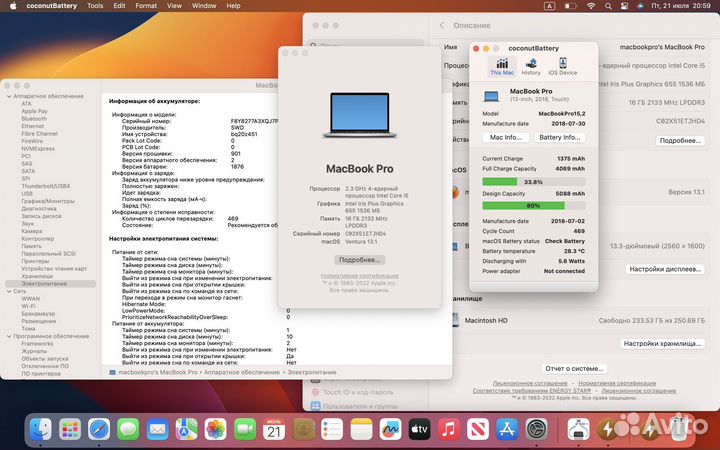Select Электропитание in System Information sidebar
Image resolution: width=720 pixels, height=450 pixels.
(x=51, y=284)
